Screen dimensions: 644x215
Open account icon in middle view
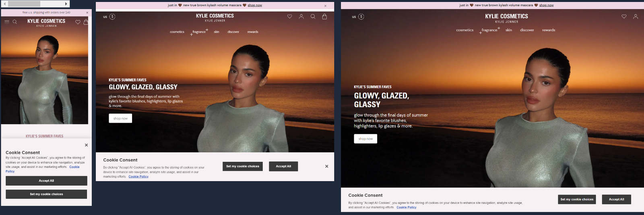tap(301, 17)
